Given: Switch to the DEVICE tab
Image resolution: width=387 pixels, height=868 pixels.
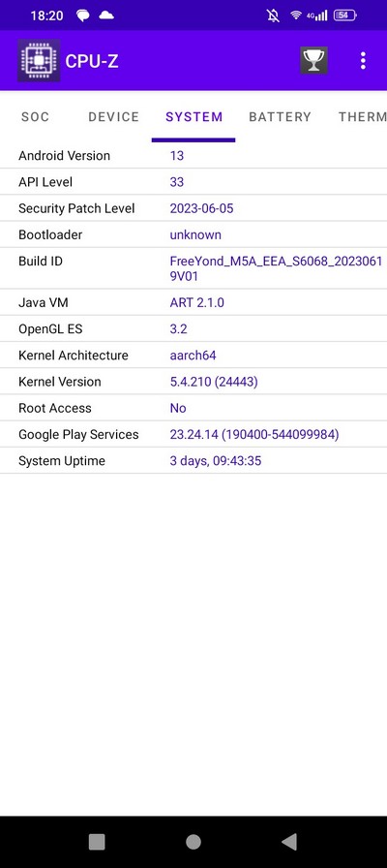Looking at the screenshot, I should coord(114,117).
